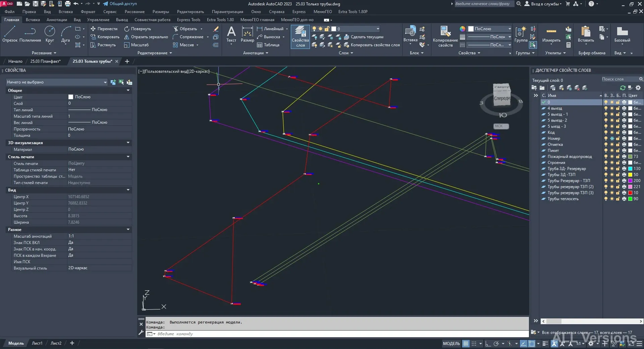Screen dimensions: 644x349
Task: Click color swatch of layer Трубы ЗД -ТЗП
Action: 630,175
